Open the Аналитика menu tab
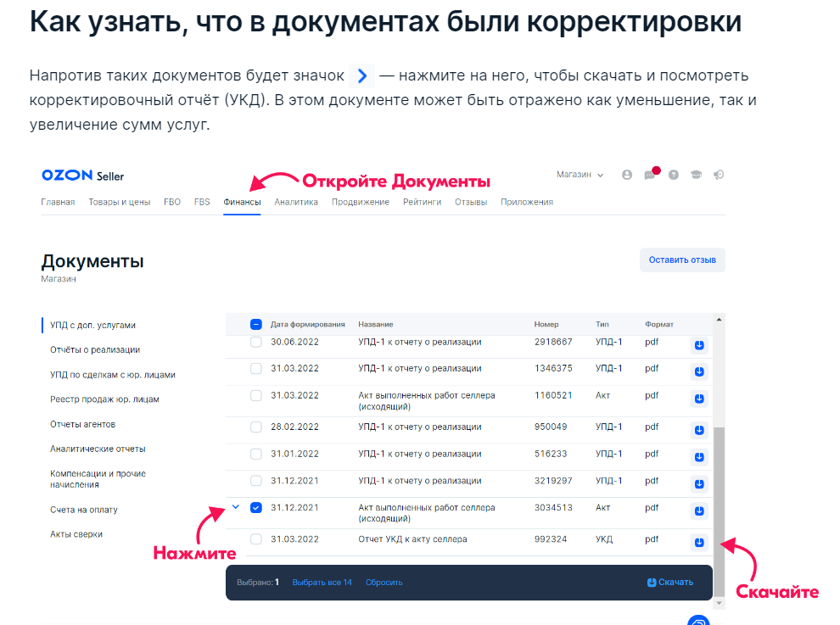 296,202
